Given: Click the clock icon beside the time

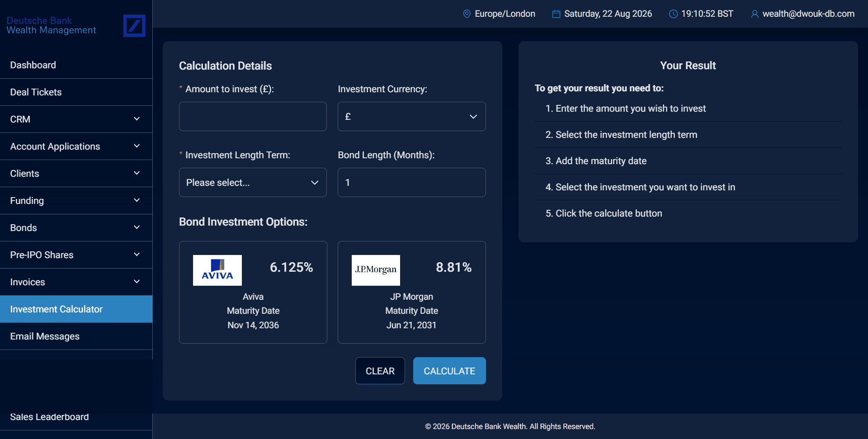Looking at the screenshot, I should 673,14.
